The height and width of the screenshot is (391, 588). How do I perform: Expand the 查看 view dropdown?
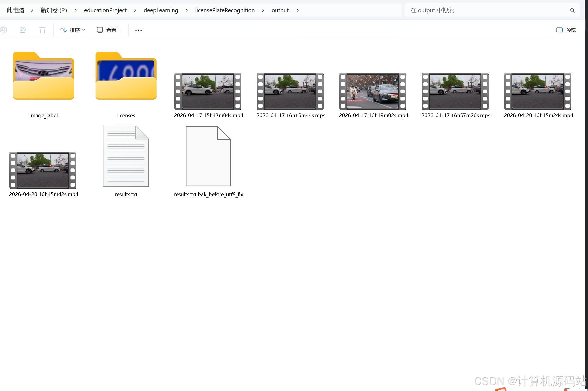[x=109, y=30]
